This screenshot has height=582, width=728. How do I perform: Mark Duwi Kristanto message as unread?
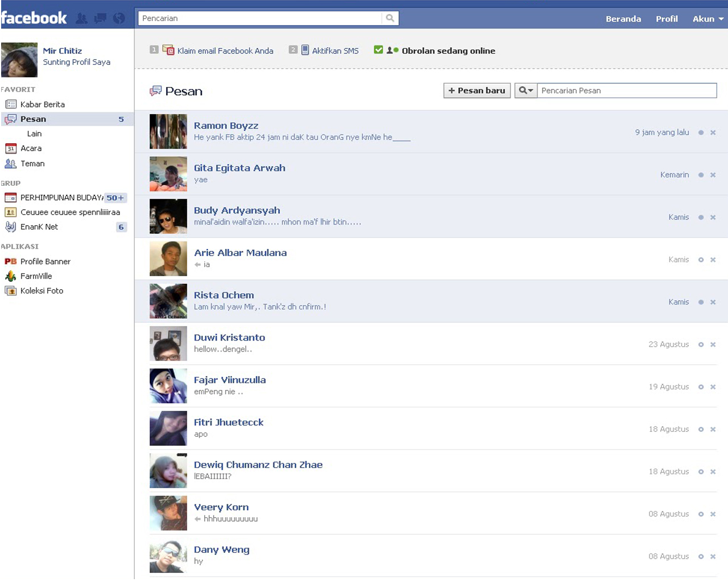pyautogui.click(x=701, y=344)
